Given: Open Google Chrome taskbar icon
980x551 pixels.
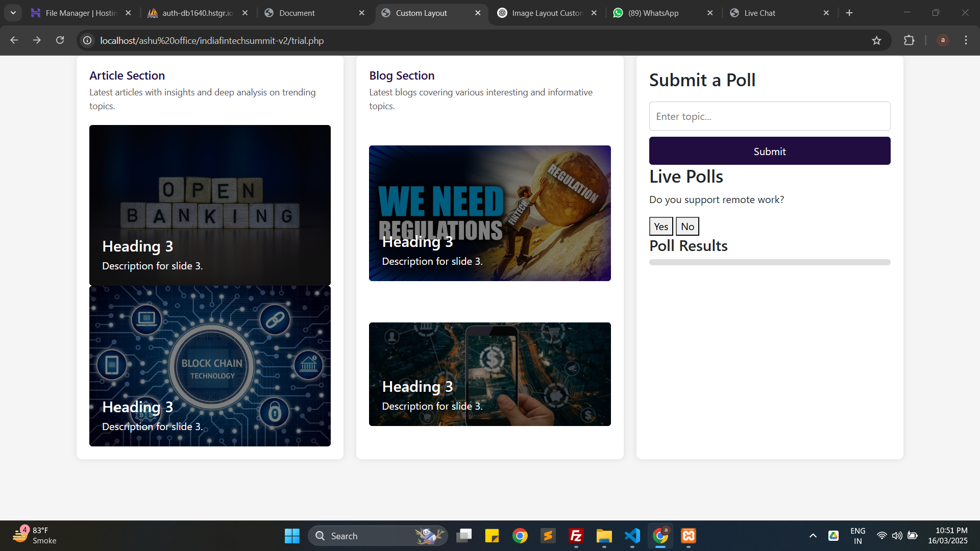Looking at the screenshot, I should click(520, 536).
